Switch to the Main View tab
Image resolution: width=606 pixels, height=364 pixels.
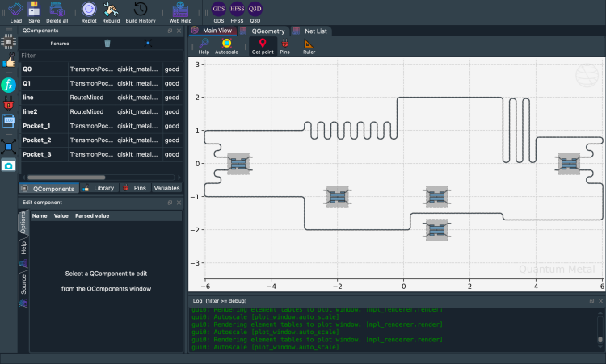213,31
